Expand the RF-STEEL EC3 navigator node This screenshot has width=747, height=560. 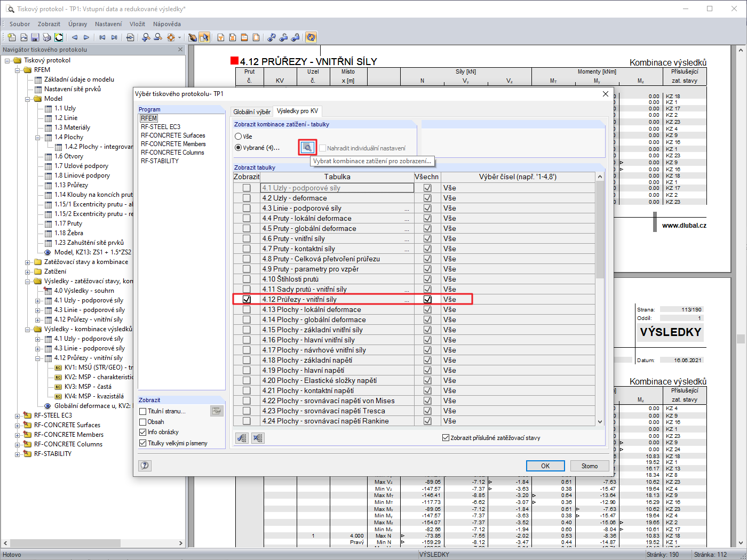click(18, 416)
